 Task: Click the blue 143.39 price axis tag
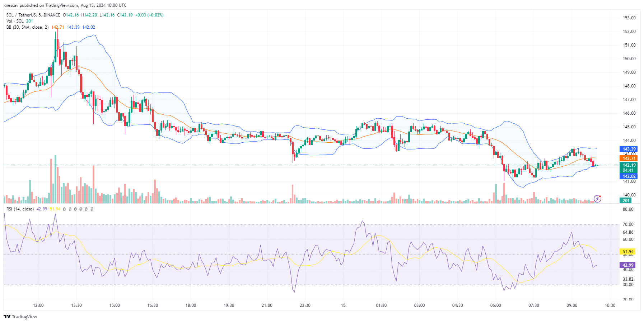tap(629, 149)
